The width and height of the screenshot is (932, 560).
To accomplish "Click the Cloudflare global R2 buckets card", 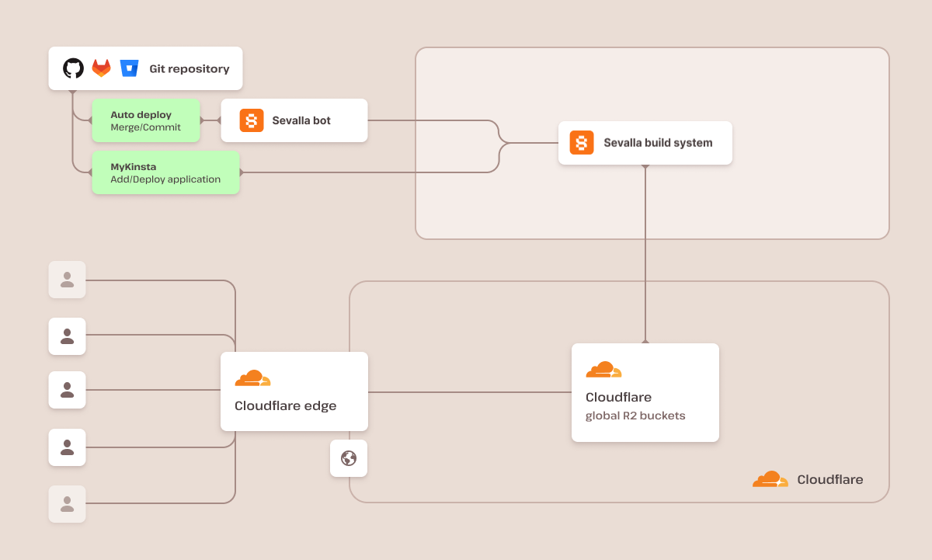I will [x=645, y=392].
